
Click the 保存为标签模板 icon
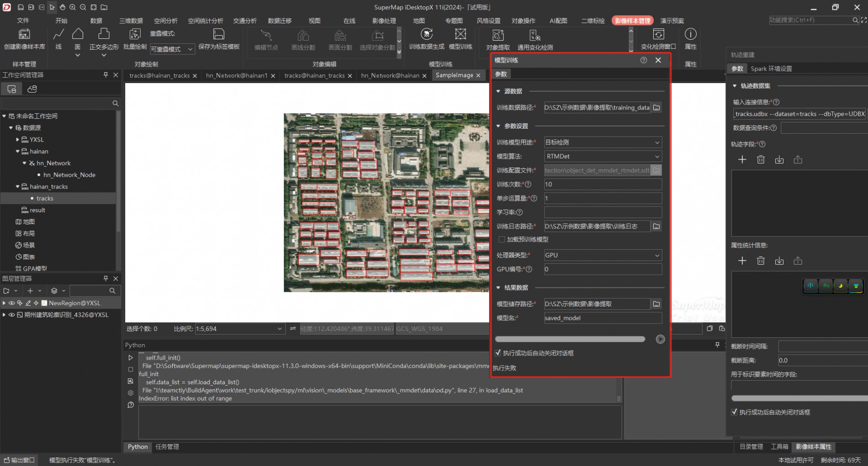[219, 34]
